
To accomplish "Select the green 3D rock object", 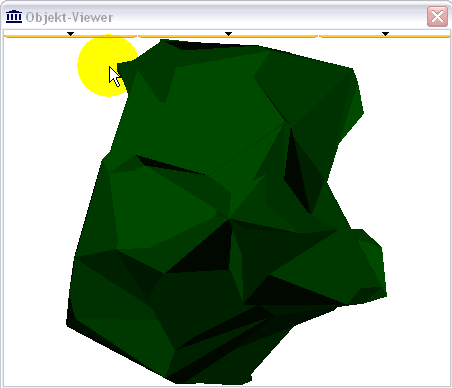I will [227, 213].
